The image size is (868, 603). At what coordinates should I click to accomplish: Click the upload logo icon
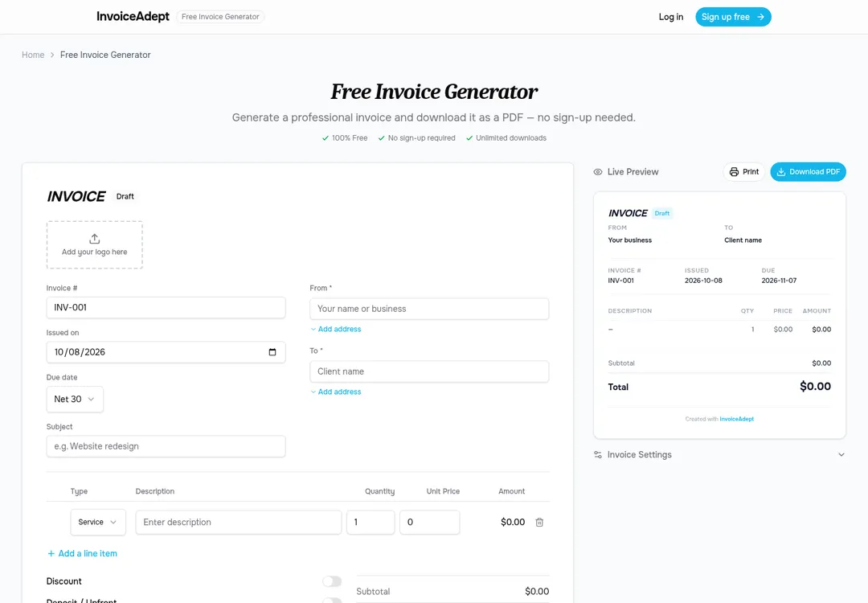(x=95, y=239)
